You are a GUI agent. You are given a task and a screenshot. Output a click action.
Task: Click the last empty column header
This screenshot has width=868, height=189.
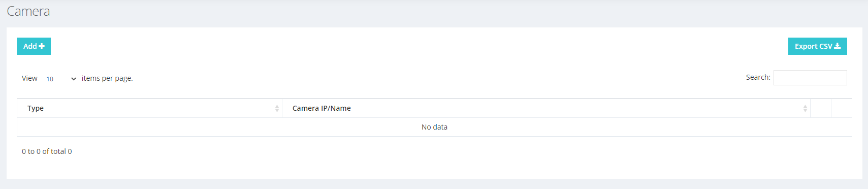(842, 108)
